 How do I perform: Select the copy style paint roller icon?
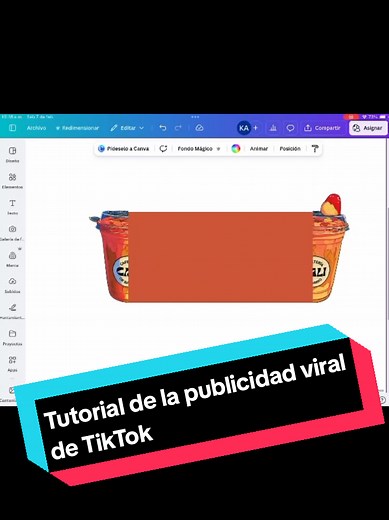point(315,149)
